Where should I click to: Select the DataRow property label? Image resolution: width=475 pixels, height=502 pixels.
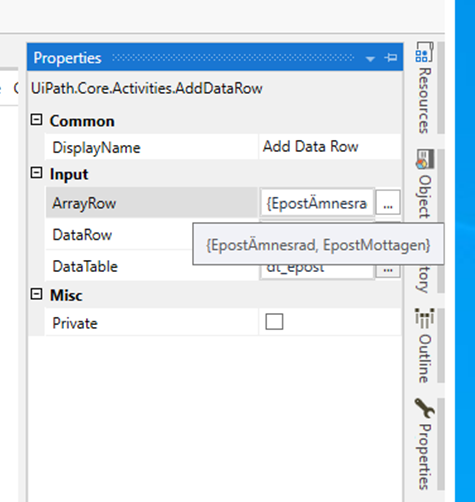[82, 235]
